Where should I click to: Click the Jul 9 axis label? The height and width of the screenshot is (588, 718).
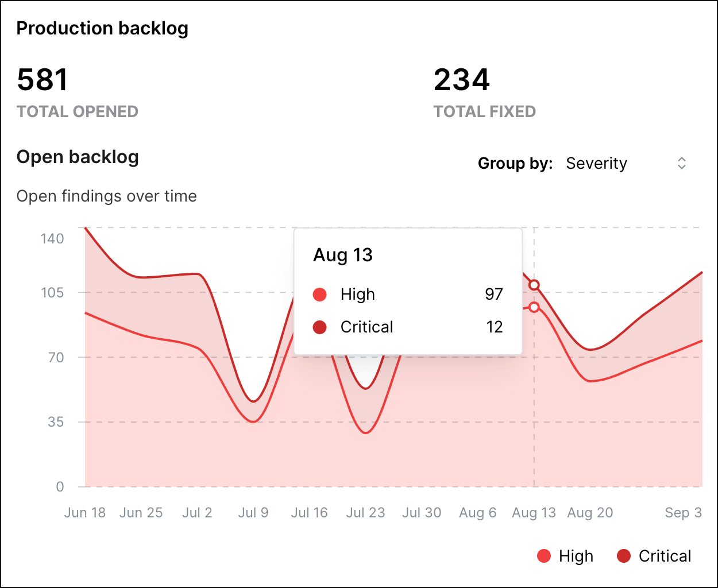(253, 512)
